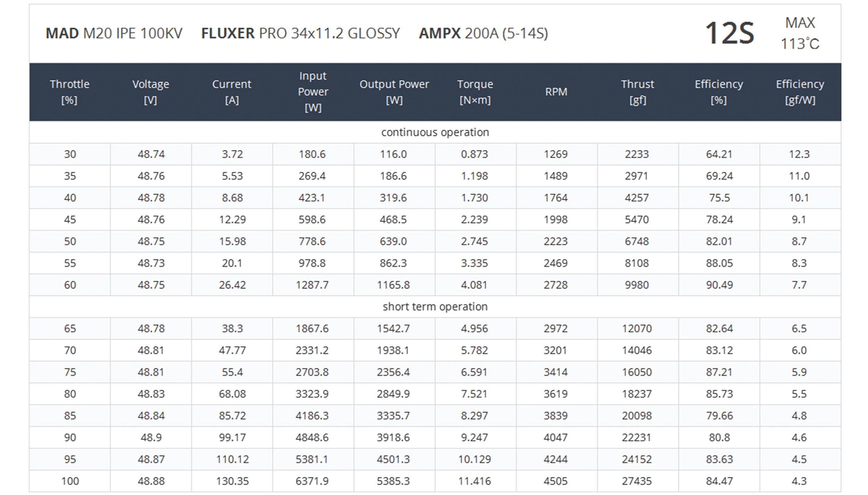Click the AMPX 200A (5-14S) label
Image resolution: width=868 pixels, height=495 pixels.
click(x=483, y=33)
